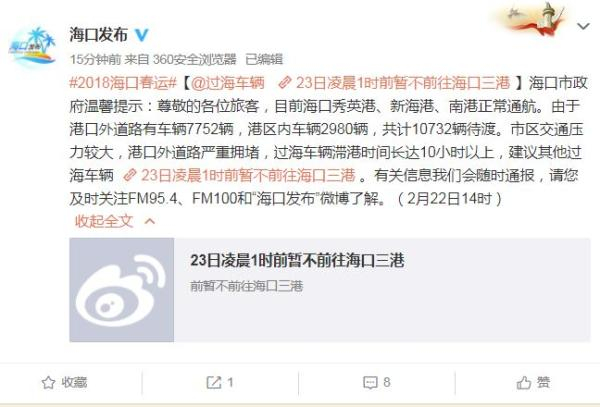This screenshot has height=407, width=600.
Task: Click the blue verified V badge
Action: click(142, 35)
